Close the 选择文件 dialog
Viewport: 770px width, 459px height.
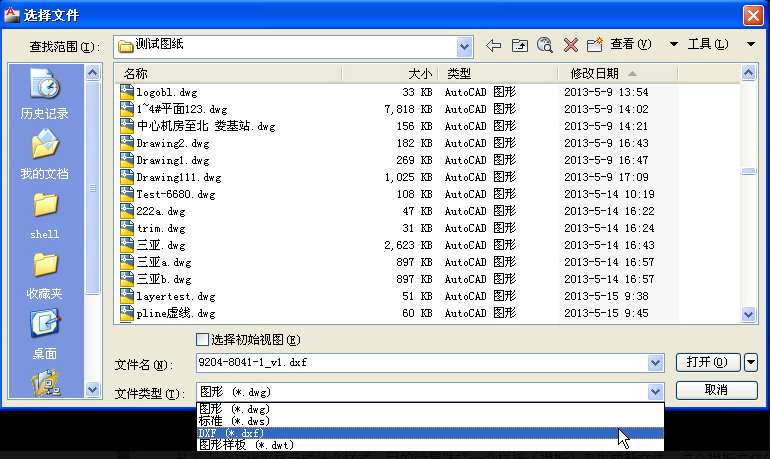pyautogui.click(x=753, y=15)
